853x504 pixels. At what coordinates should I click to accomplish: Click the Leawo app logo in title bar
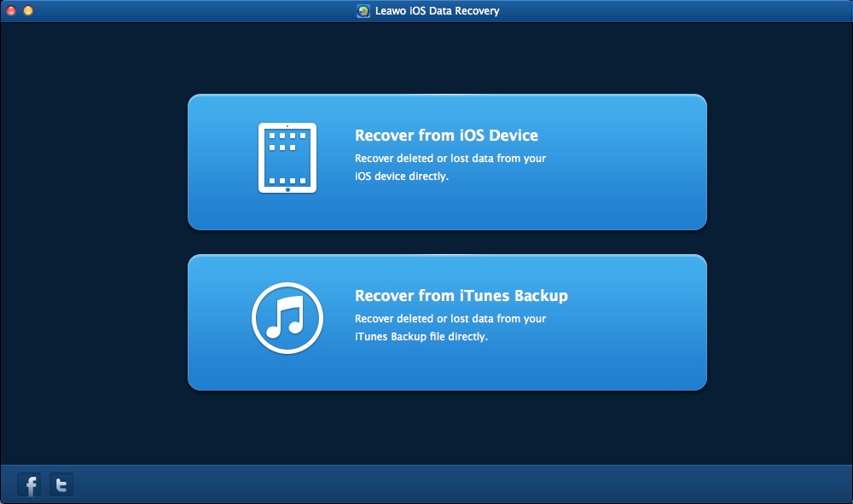[363, 11]
